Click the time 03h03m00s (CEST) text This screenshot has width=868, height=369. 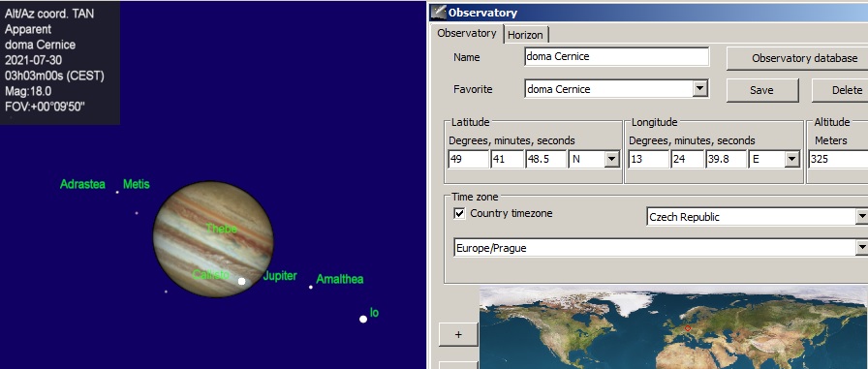[54, 76]
